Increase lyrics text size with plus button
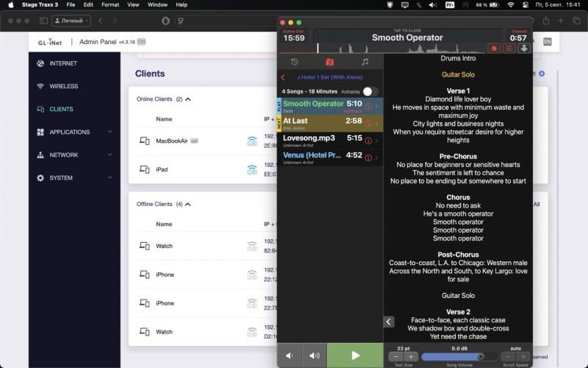Viewport: 588px width, 368px height. coord(412,357)
